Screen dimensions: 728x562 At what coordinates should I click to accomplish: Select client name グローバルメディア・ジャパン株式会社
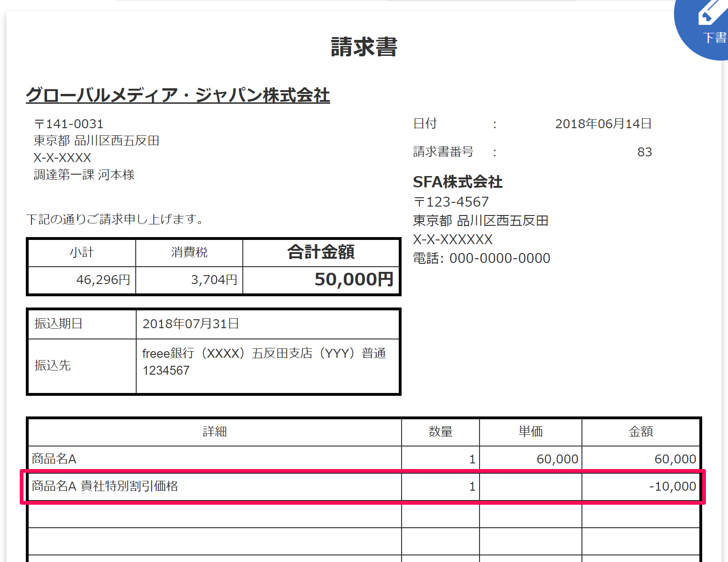[x=178, y=95]
